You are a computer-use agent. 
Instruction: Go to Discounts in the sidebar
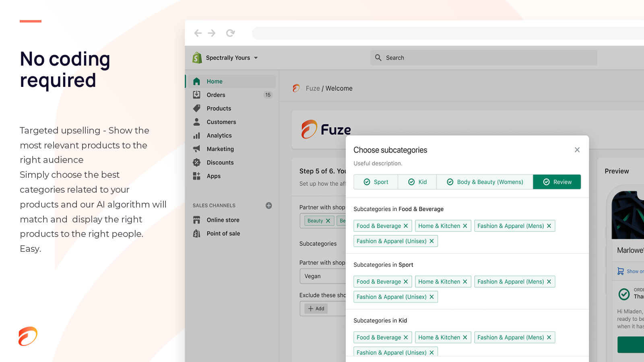pos(220,162)
